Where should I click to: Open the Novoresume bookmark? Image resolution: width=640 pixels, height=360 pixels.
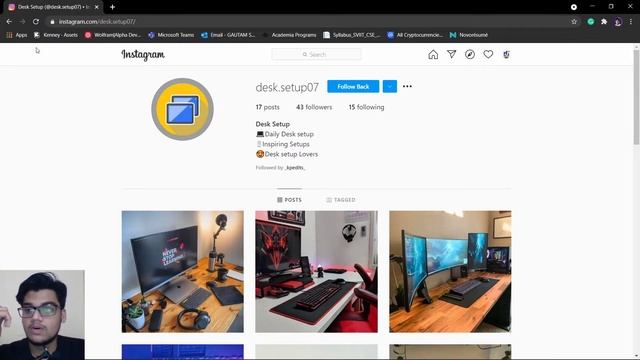(x=469, y=35)
